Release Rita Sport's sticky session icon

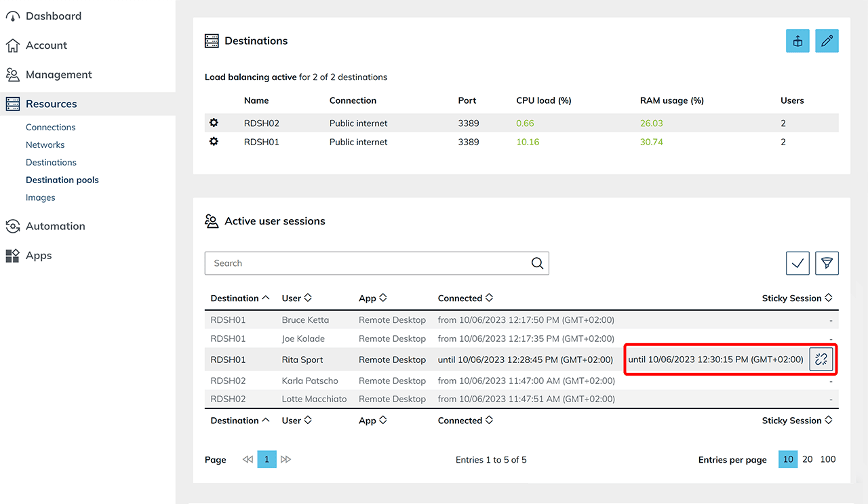[x=821, y=360]
